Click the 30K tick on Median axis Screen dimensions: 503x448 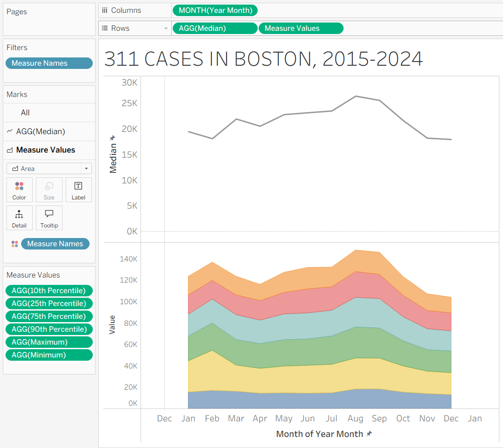[129, 83]
